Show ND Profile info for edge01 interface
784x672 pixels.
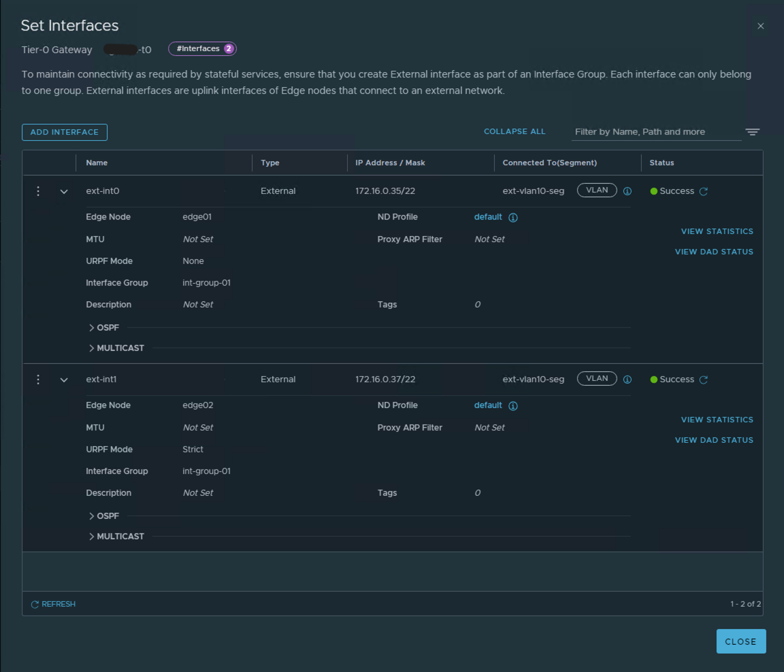pyautogui.click(x=513, y=218)
